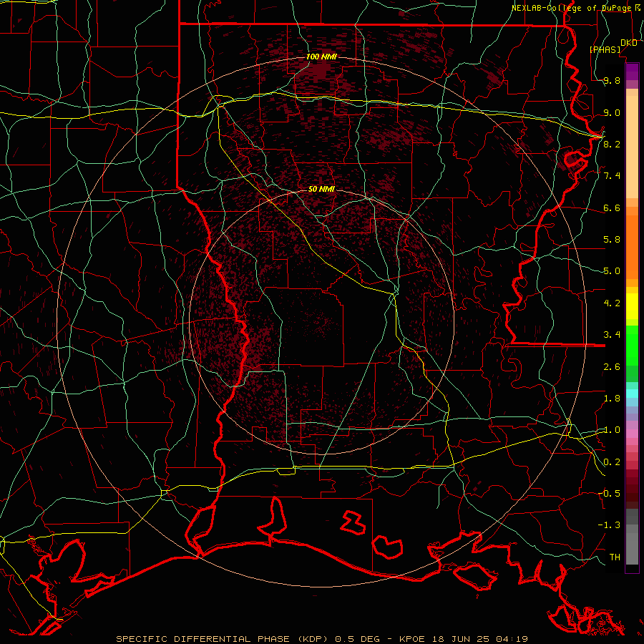Pick the purple band at the scale top
Viewport: 644px width, 644px height.
(632, 72)
